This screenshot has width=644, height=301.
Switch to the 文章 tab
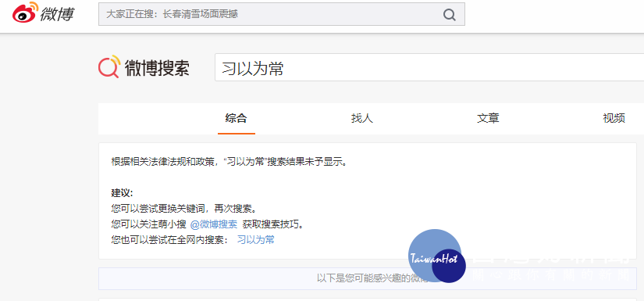click(x=488, y=118)
